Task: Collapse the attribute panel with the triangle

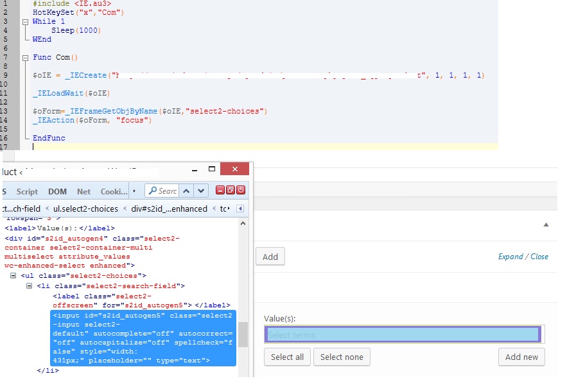Action: (546, 225)
